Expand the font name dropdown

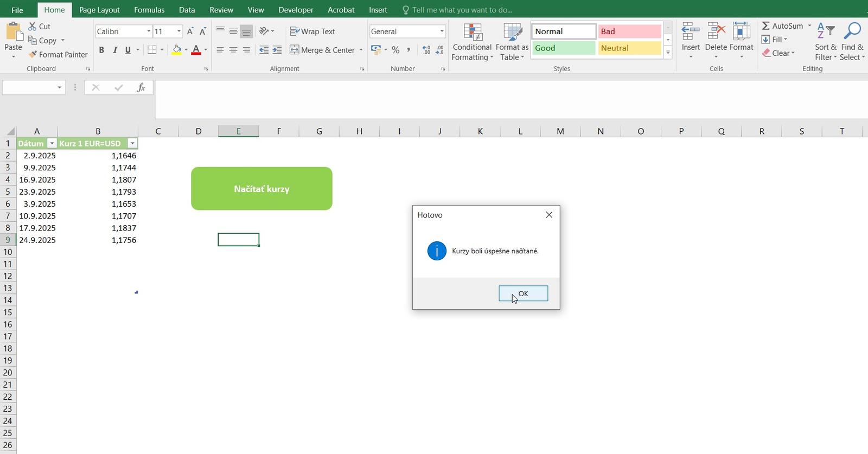point(148,31)
